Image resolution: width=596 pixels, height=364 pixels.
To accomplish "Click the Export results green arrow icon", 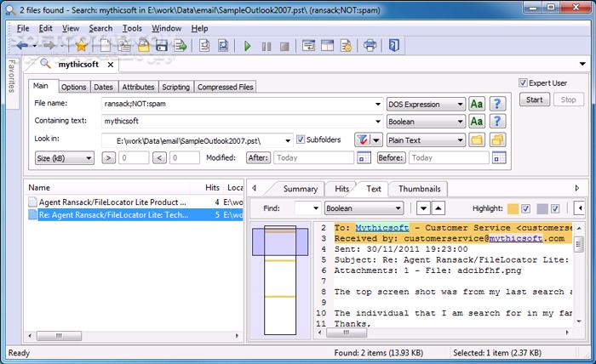I will click(x=181, y=46).
